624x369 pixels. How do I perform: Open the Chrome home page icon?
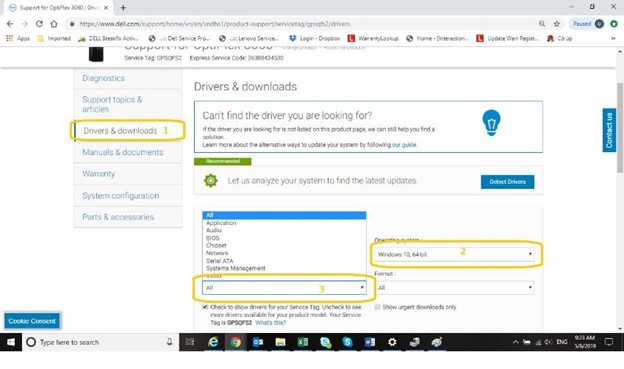pyautogui.click(x=54, y=24)
